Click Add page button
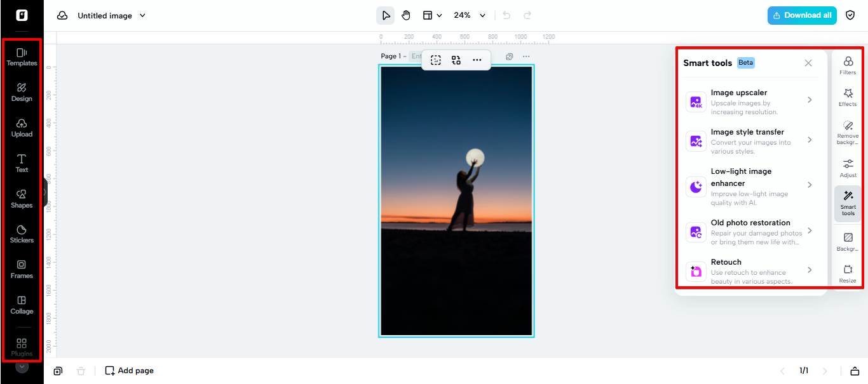The image size is (868, 384). (129, 371)
